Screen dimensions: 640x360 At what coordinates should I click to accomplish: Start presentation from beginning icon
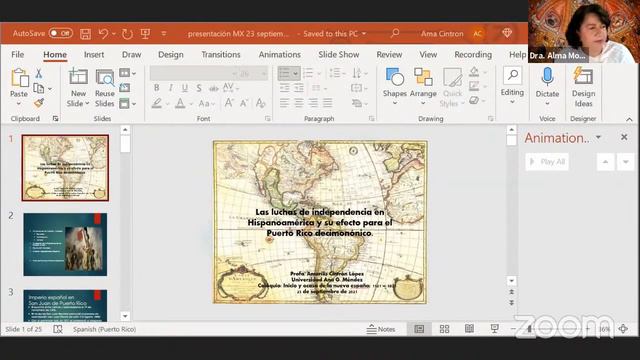click(x=145, y=33)
